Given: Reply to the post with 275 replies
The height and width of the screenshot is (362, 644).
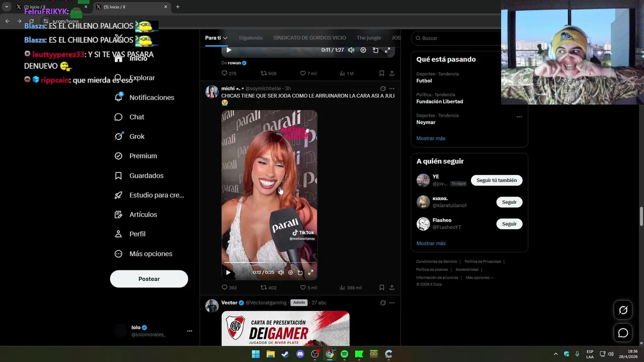Looking at the screenshot, I should point(229,73).
